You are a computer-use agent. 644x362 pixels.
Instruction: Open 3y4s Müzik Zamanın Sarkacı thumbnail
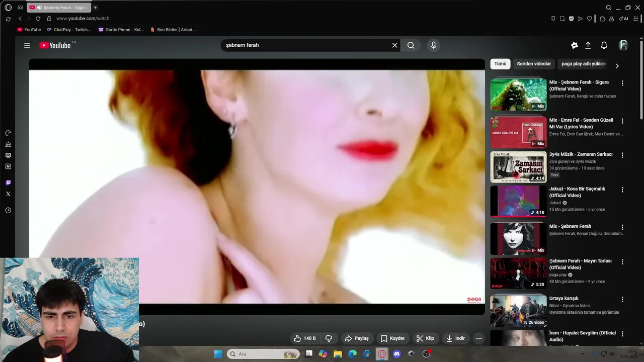click(x=518, y=167)
